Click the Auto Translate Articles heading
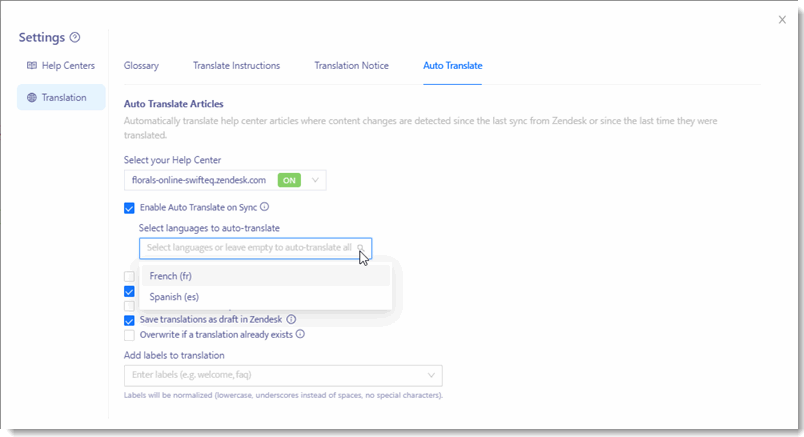This screenshot has width=804, height=437. [x=173, y=104]
